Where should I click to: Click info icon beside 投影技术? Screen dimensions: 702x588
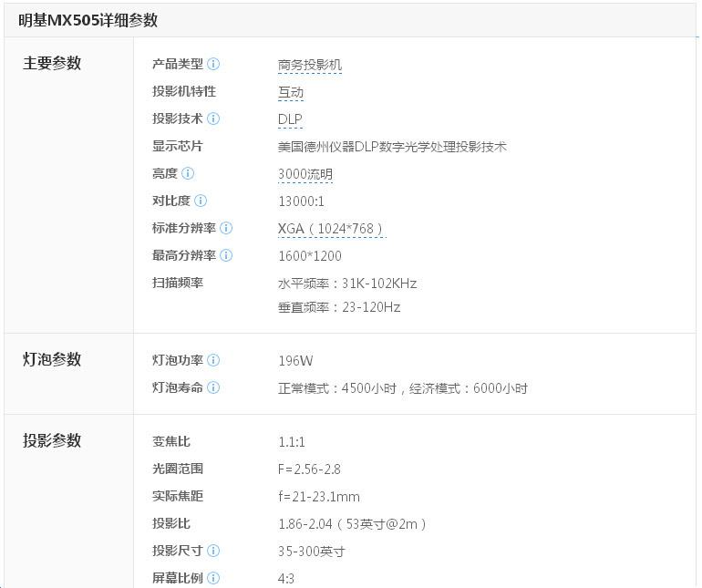point(213,119)
